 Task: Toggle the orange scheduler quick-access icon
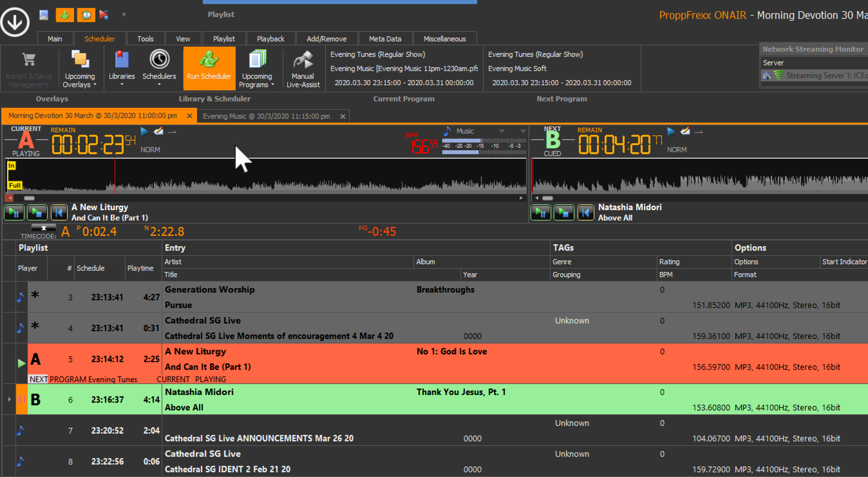(x=65, y=15)
